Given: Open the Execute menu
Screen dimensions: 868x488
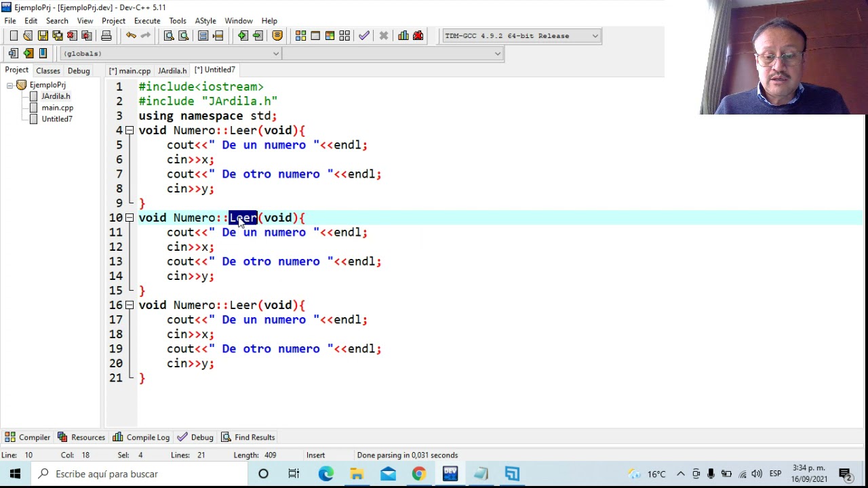Looking at the screenshot, I should 147,21.
